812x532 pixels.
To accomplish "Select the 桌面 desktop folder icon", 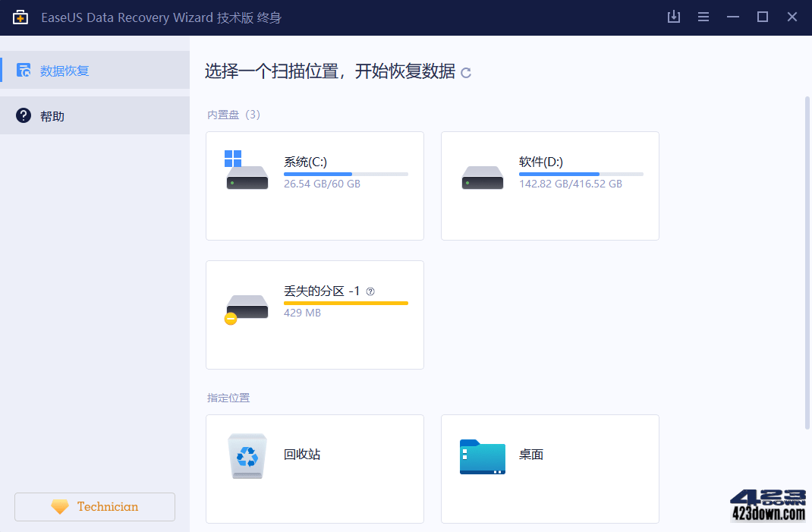I will 482,455.
